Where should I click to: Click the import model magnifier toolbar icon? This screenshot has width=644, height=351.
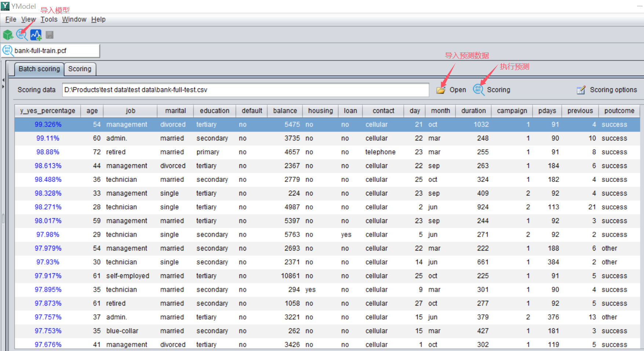(x=22, y=35)
